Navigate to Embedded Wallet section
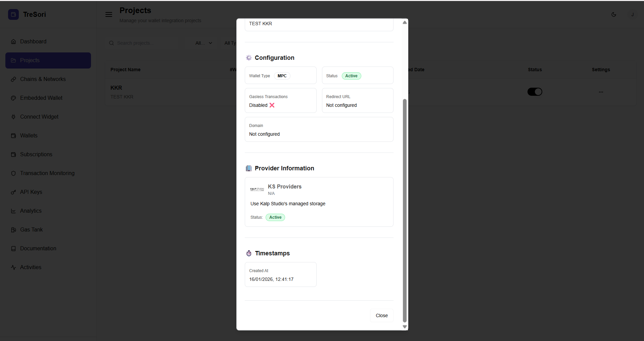This screenshot has width=644, height=341. 41,98
